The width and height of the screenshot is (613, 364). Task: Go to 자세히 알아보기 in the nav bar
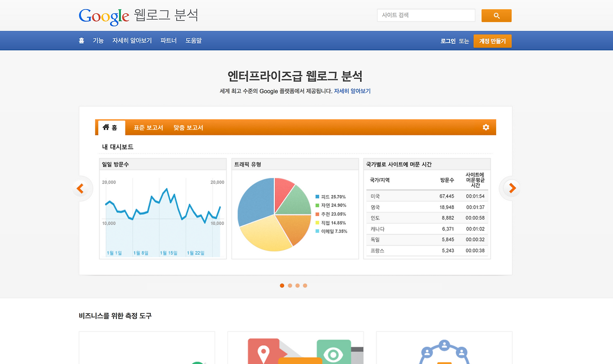132,41
